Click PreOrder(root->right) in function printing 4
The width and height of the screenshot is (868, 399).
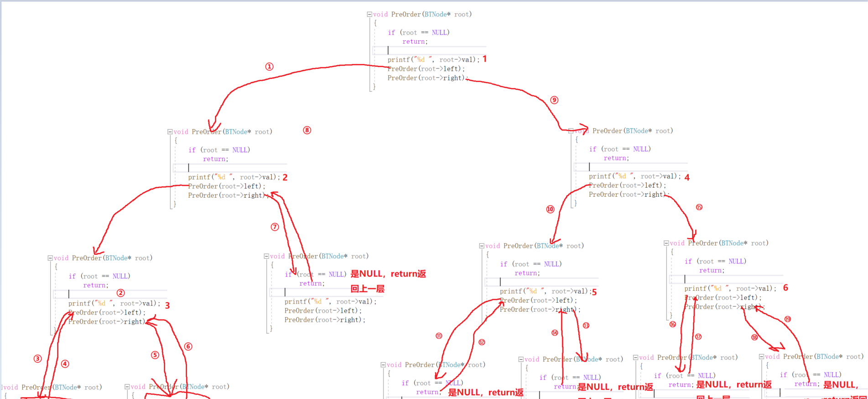point(629,194)
